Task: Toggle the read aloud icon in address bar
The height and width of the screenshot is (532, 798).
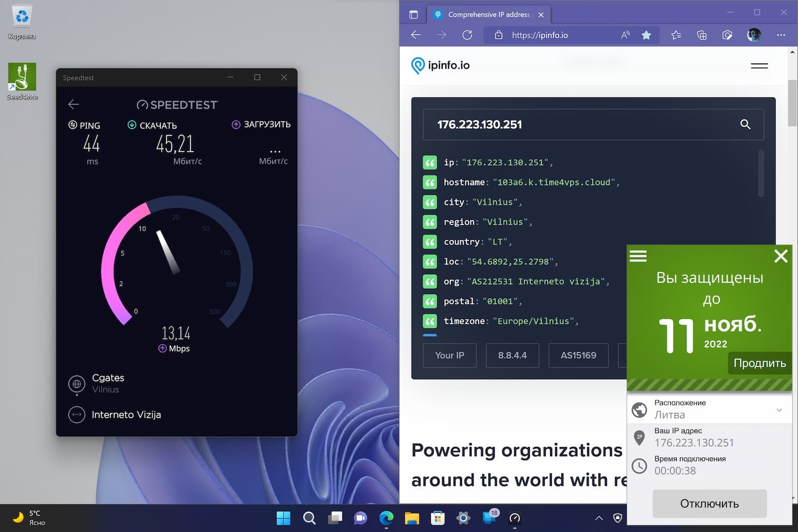Action: tap(625, 35)
